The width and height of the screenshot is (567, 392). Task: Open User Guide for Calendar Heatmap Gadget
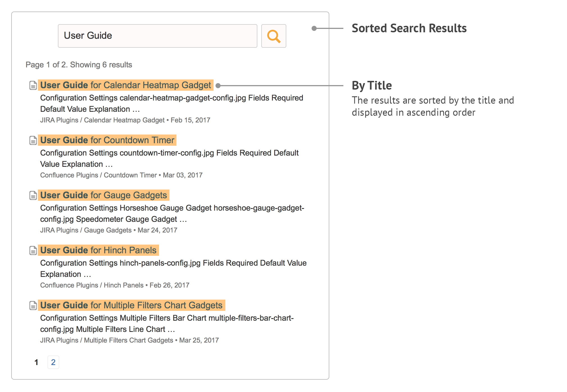click(x=126, y=85)
